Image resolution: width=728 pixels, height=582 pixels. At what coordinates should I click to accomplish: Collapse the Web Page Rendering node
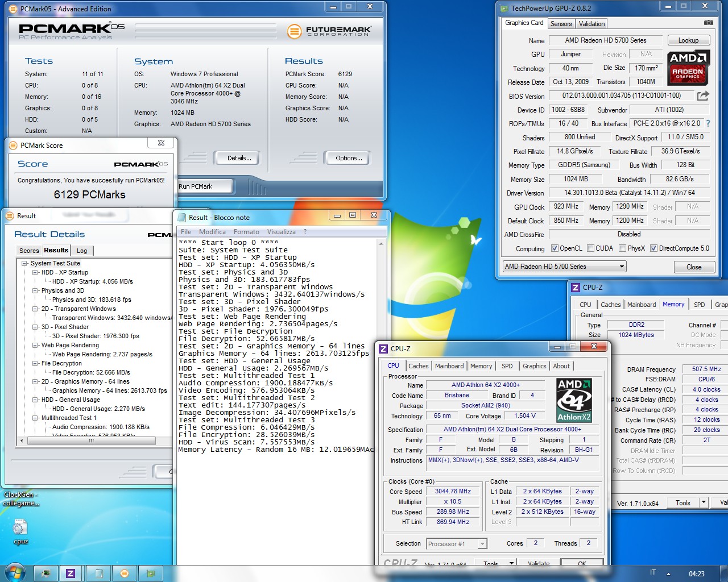click(35, 346)
